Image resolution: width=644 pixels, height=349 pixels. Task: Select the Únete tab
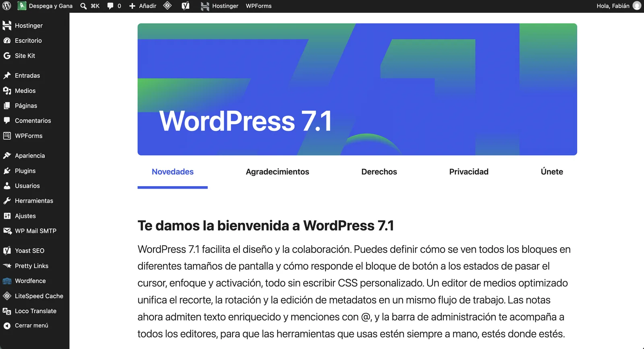point(552,172)
